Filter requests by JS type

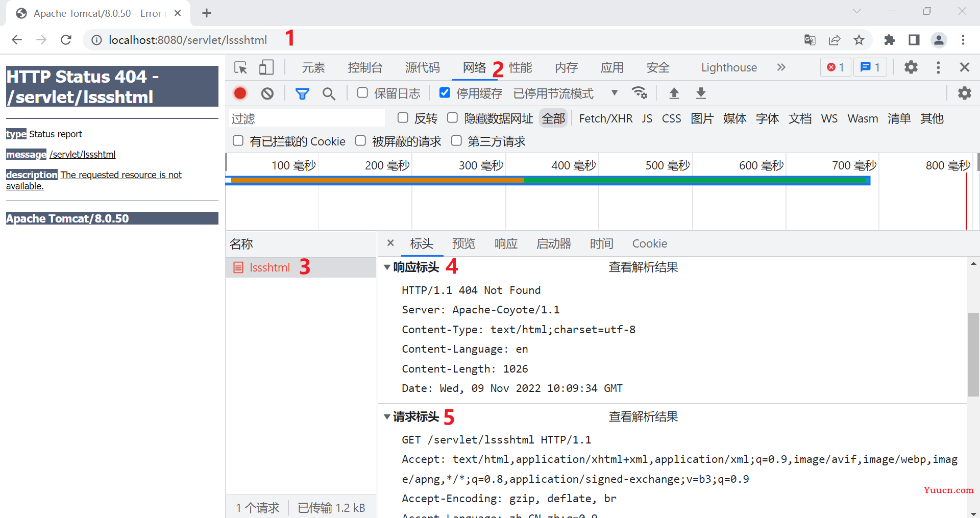647,118
